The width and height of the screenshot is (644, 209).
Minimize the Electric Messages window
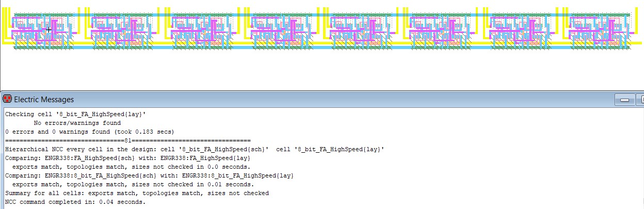click(626, 99)
